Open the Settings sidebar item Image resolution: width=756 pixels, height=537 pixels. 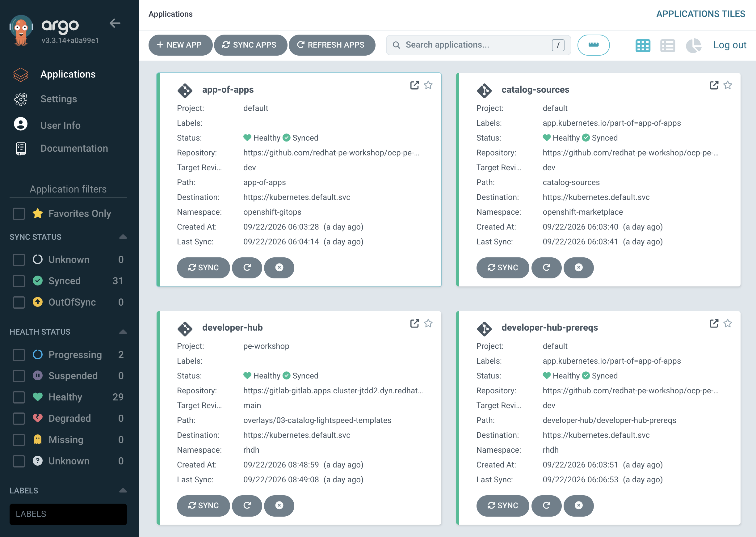click(58, 99)
